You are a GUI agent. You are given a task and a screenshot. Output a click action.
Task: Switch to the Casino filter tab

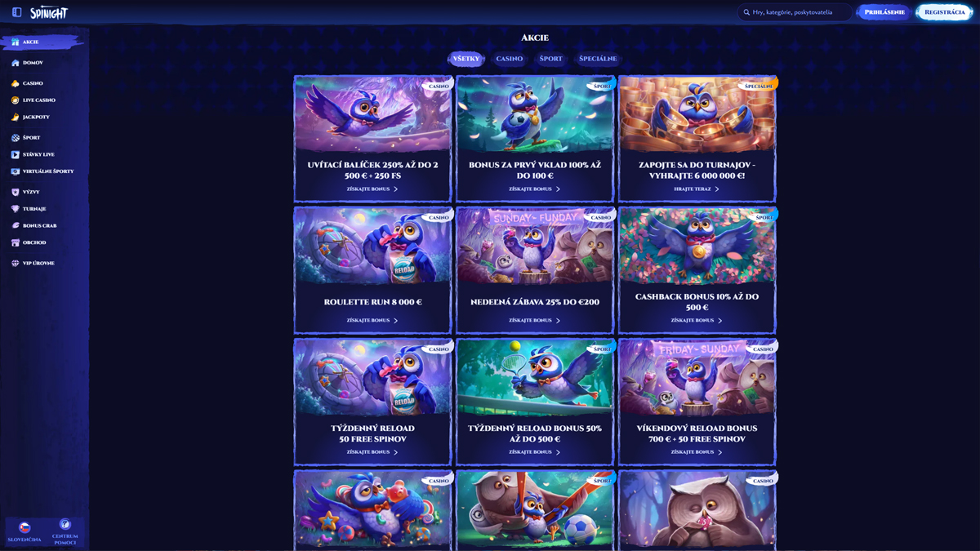(x=510, y=59)
